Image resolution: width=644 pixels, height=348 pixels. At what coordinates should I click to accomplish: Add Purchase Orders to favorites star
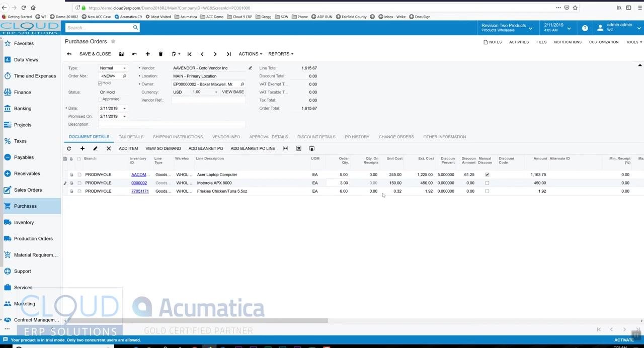(x=113, y=41)
